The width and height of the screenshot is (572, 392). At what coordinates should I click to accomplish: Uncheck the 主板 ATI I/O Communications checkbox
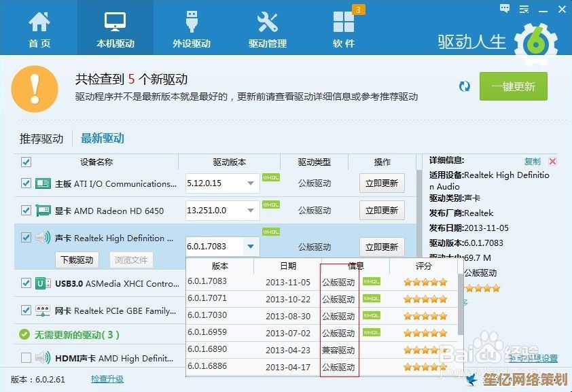(26, 183)
